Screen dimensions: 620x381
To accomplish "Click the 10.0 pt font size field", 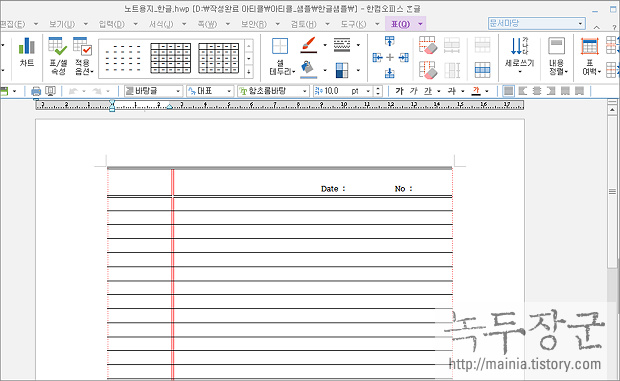I will 342,91.
